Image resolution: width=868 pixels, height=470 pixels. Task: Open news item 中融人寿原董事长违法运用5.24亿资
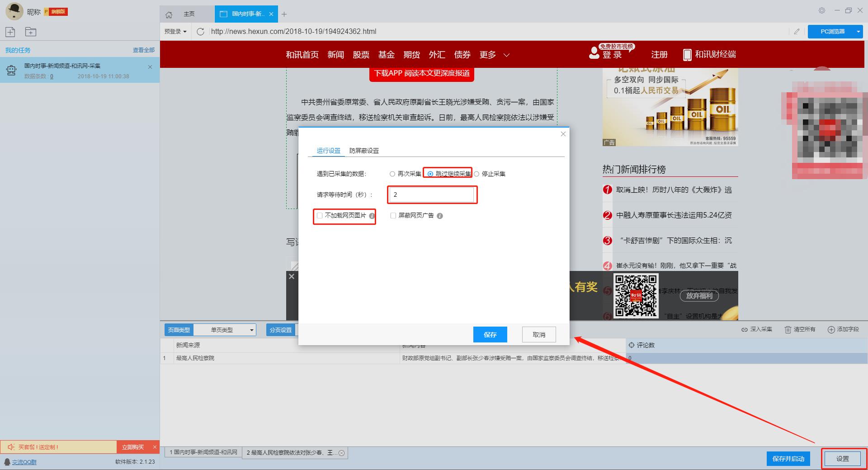[674, 215]
